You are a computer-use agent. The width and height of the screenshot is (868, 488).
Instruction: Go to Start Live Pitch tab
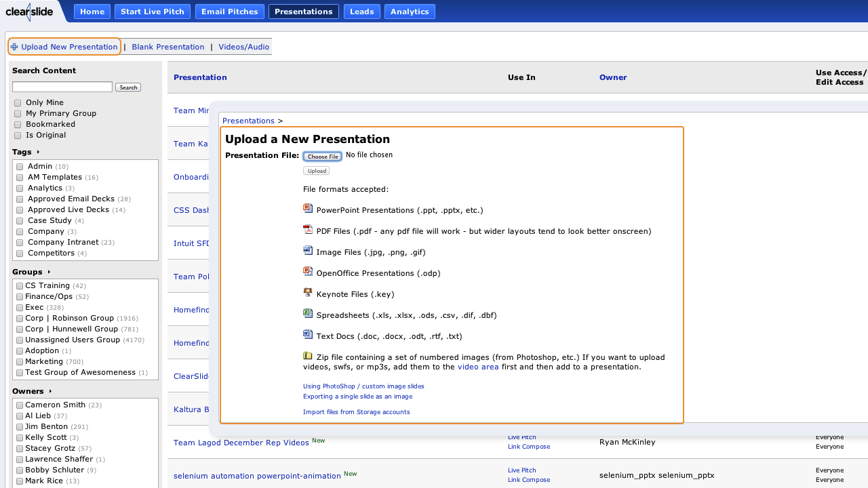coord(152,12)
